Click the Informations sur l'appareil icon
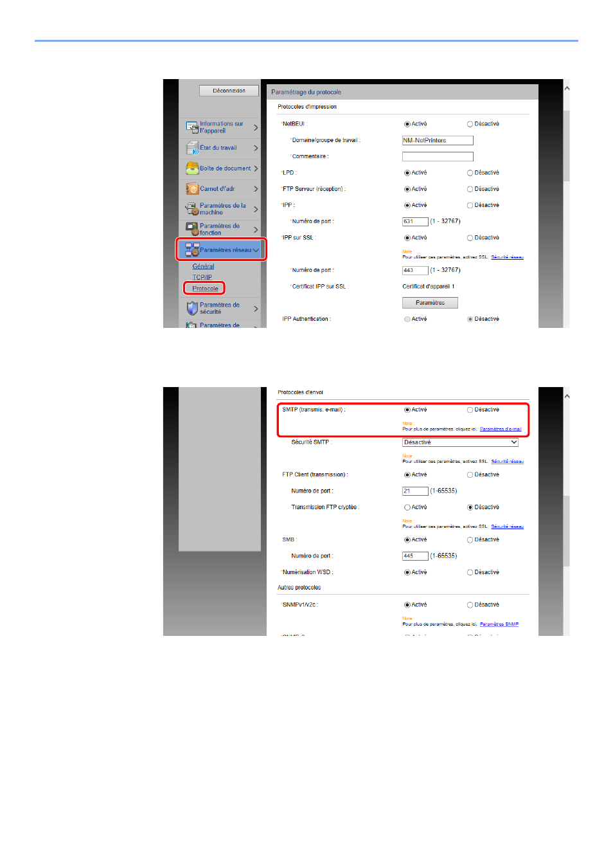This screenshot has width=613, height=868. tap(192, 127)
